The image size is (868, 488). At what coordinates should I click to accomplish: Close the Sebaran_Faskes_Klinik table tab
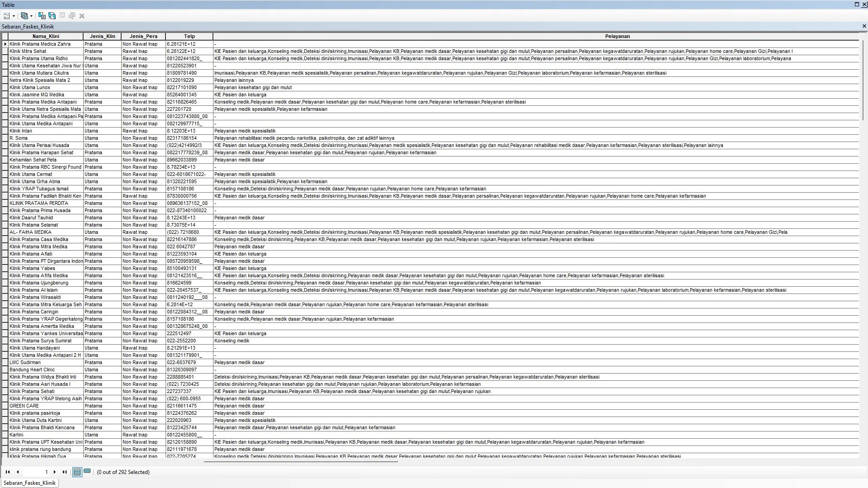click(x=864, y=26)
